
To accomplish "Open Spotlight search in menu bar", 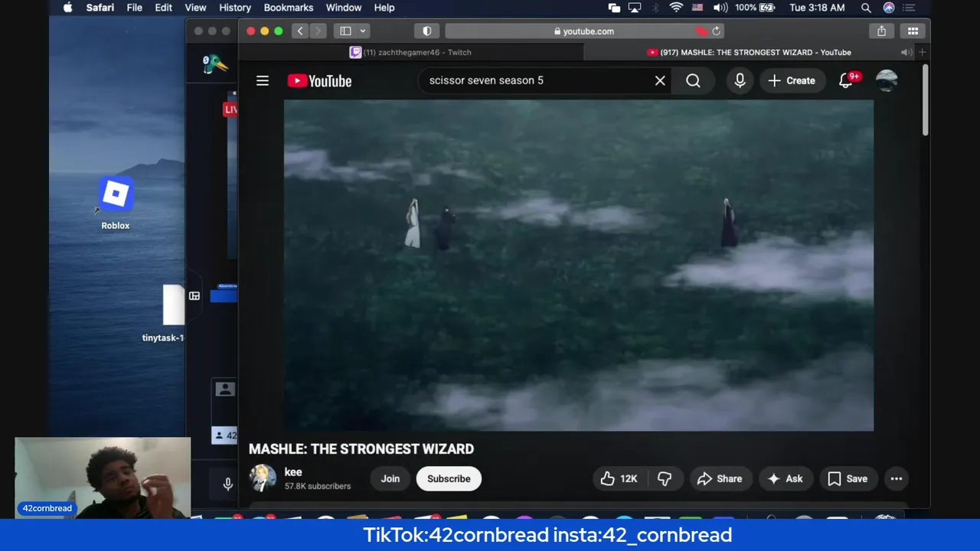I will coord(866,8).
